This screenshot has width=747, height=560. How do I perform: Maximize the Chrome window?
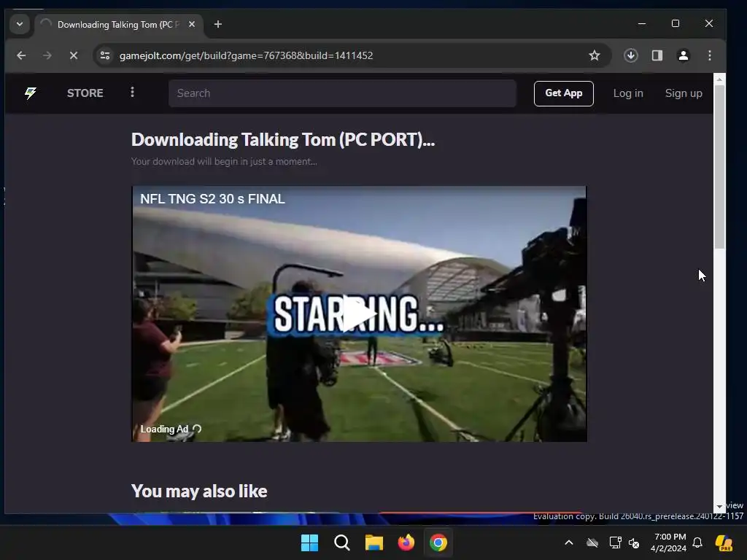coord(675,23)
